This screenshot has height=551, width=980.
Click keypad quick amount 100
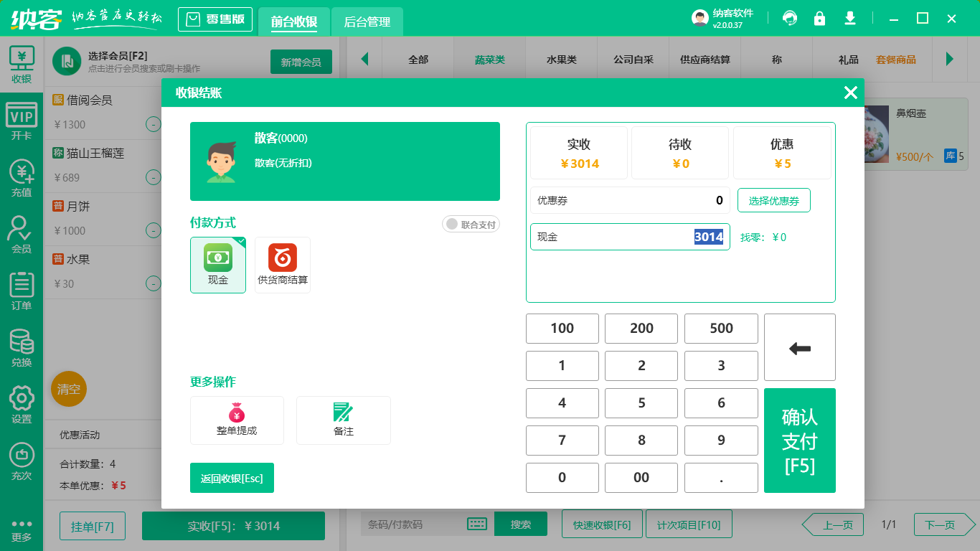(x=562, y=328)
